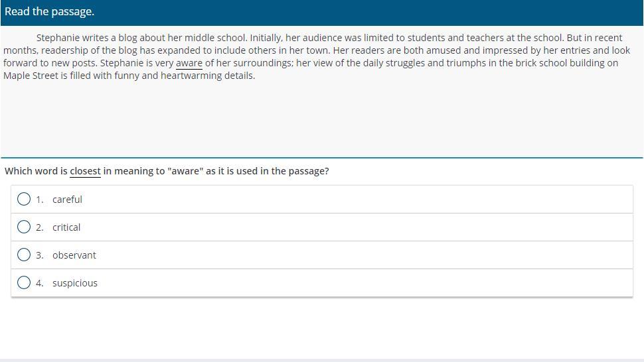This screenshot has width=644, height=362.
Task: Select the radio button for "observant"
Action: pyautogui.click(x=24, y=255)
